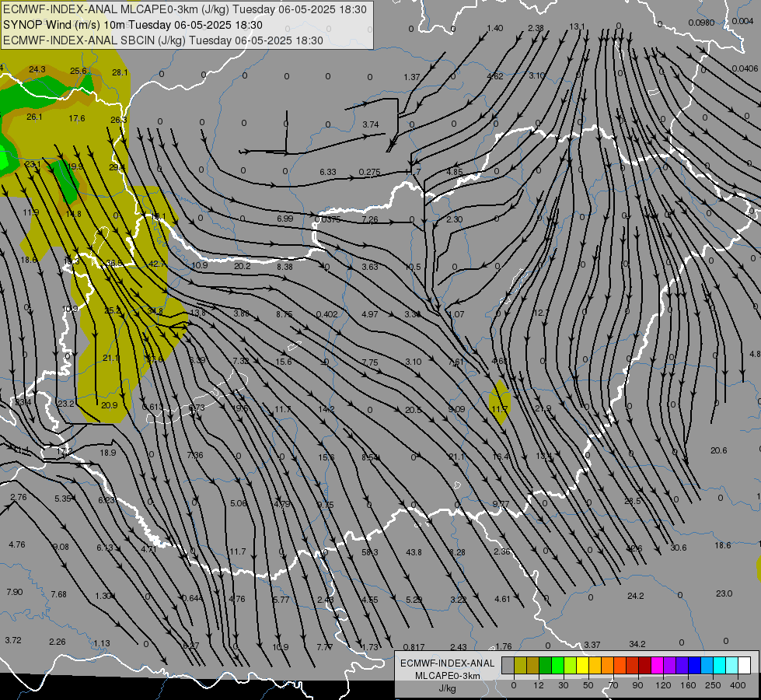761x700 pixels.
Task: Click the legend tick label '70'
Action: 613,685
